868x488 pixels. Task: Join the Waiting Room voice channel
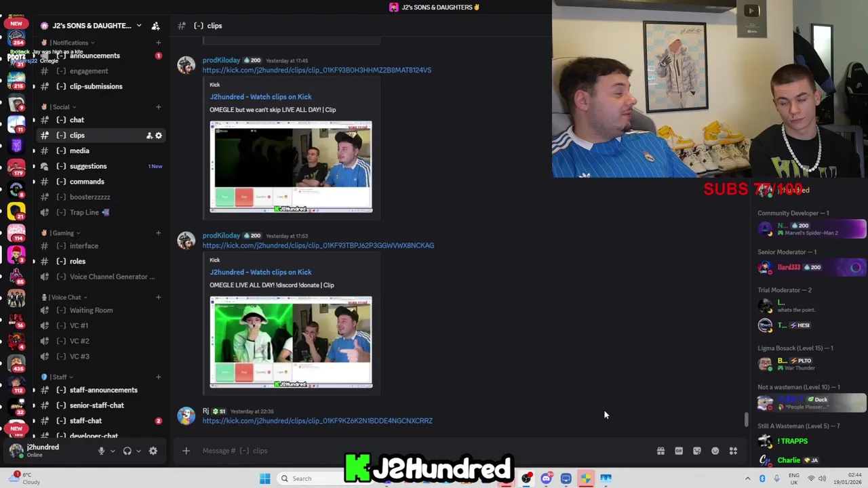click(100, 310)
